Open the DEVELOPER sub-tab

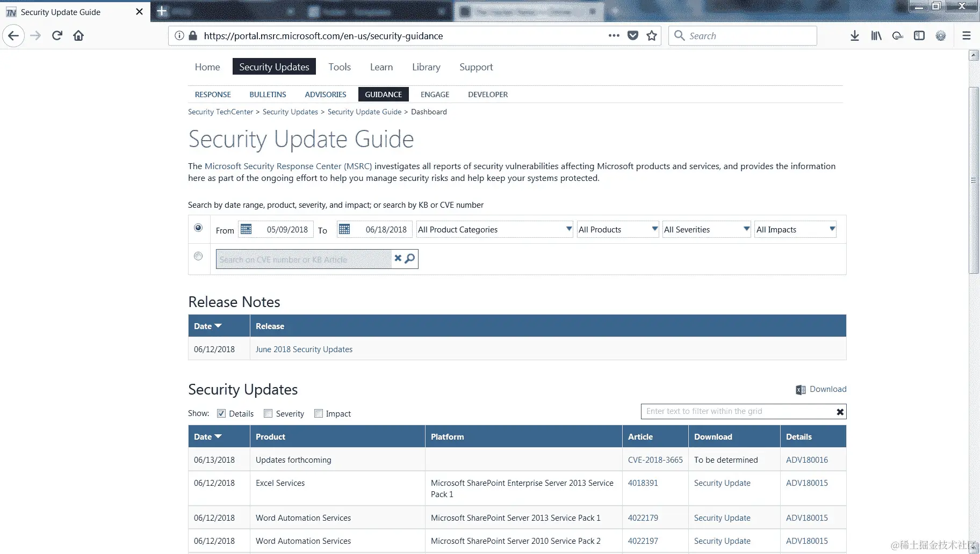point(488,94)
